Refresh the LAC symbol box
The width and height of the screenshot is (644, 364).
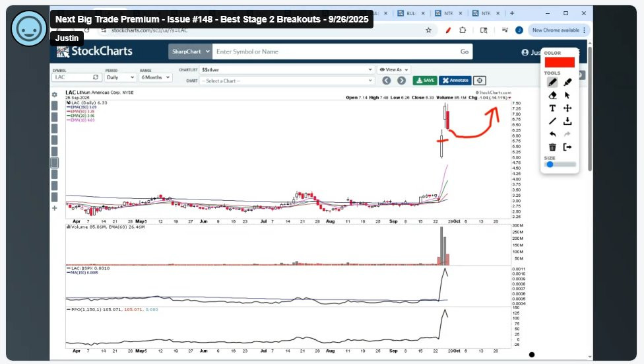coord(96,77)
